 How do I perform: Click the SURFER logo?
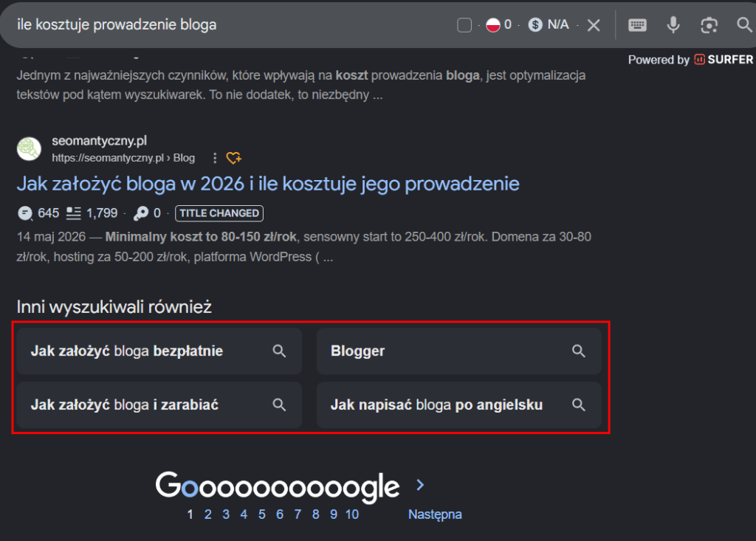[724, 59]
